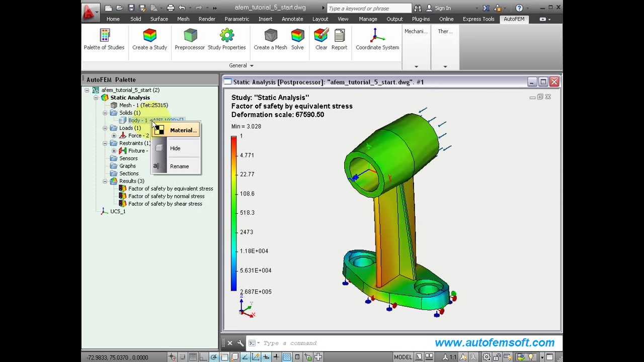Select the Sections folder in the tree
The width and height of the screenshot is (644, 362).
[x=129, y=173]
